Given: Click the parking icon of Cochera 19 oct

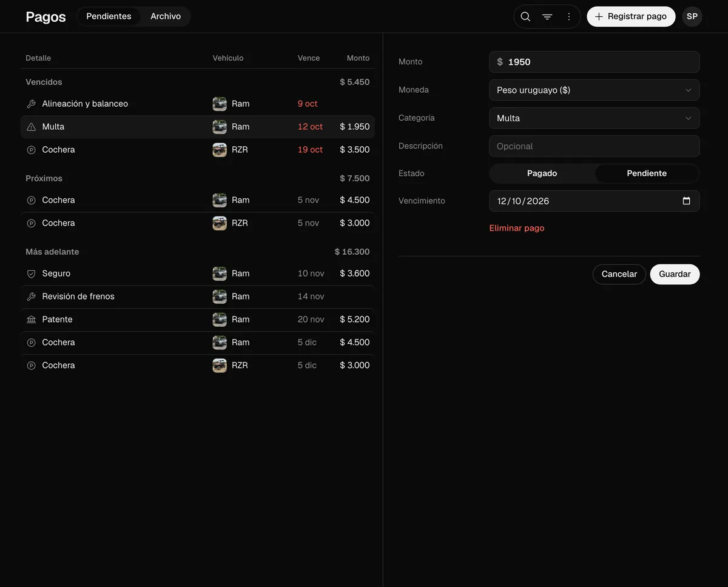Looking at the screenshot, I should [32, 150].
